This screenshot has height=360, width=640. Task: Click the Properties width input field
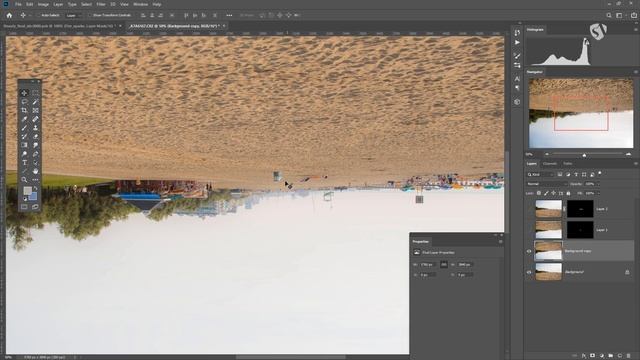coord(428,264)
